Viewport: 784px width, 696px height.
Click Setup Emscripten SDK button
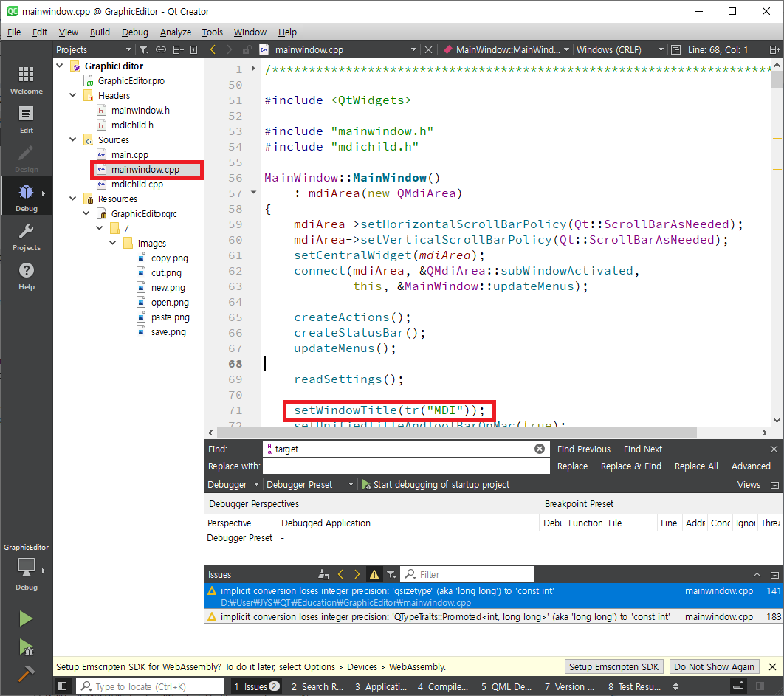[614, 667]
